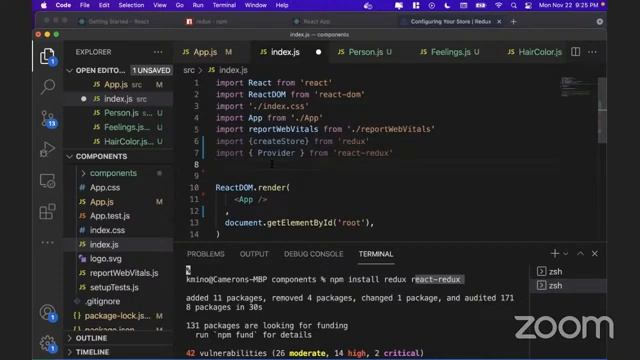Click the editor vertical scrollbar

tap(602, 110)
